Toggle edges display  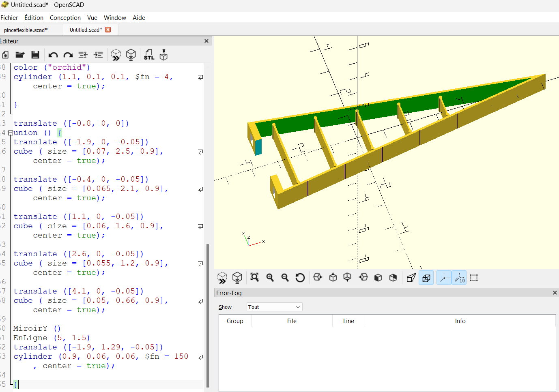point(474,278)
